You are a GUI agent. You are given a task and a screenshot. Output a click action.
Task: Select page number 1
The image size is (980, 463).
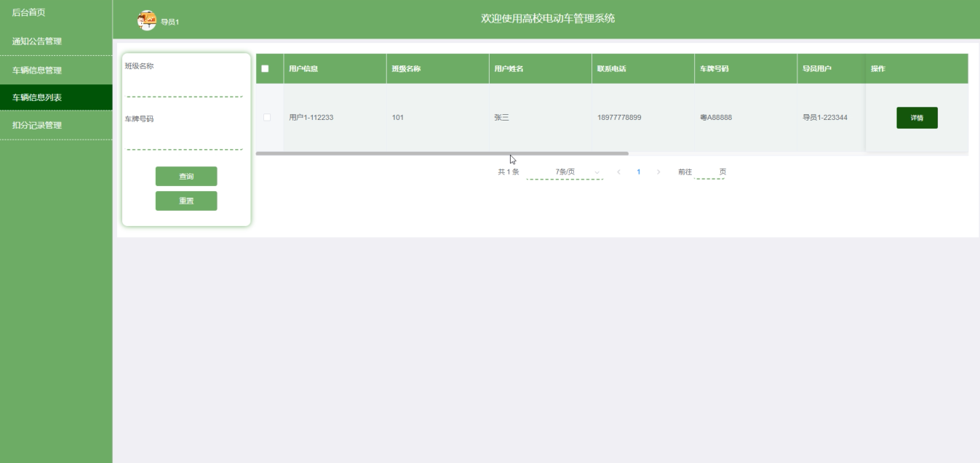pos(639,172)
